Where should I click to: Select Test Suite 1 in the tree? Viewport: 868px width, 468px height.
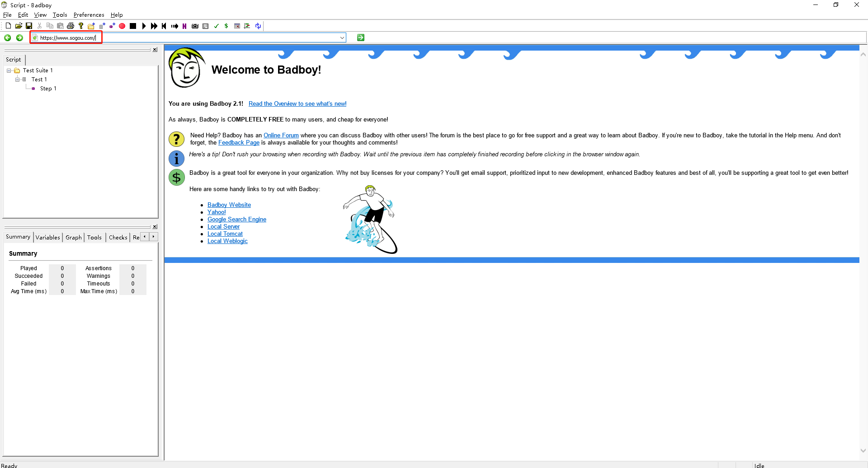[38, 70]
